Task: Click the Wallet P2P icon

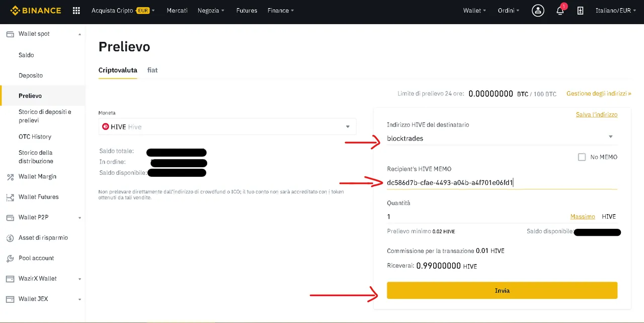Action: point(10,218)
